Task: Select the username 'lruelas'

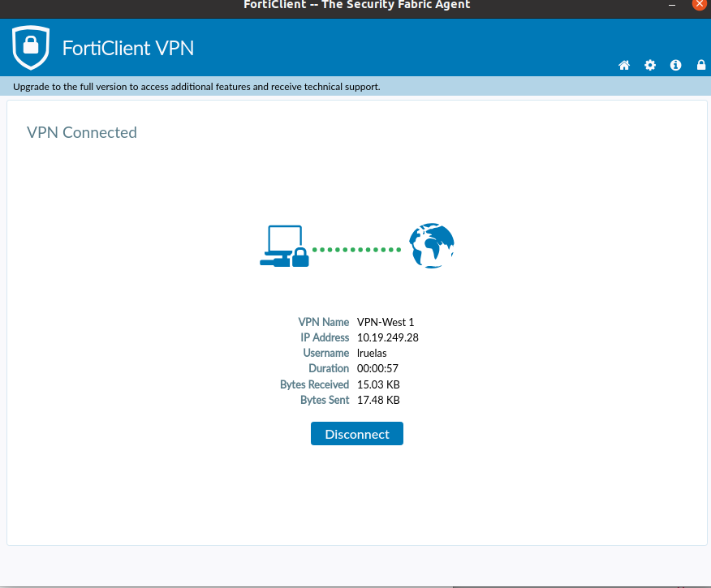Action: (372, 353)
